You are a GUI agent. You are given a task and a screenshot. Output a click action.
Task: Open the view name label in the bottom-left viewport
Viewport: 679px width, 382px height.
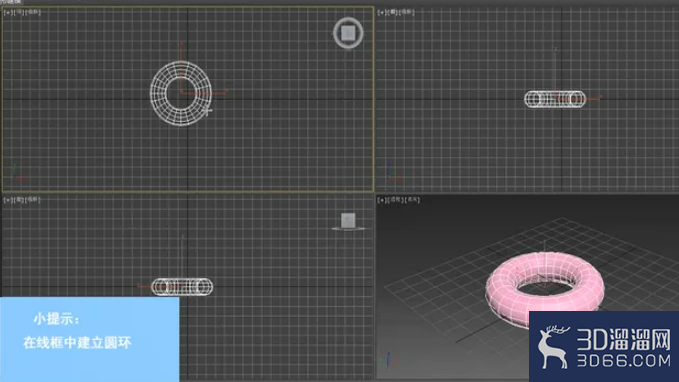(19, 200)
